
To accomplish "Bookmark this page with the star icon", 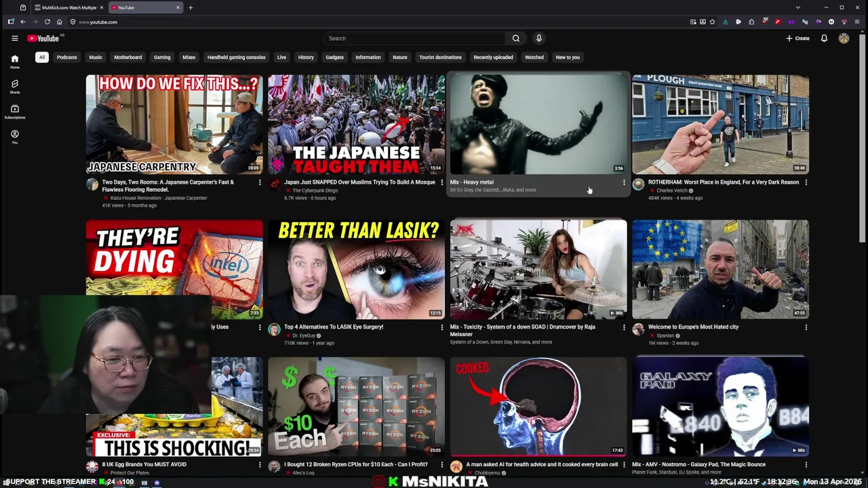I will (x=712, y=22).
